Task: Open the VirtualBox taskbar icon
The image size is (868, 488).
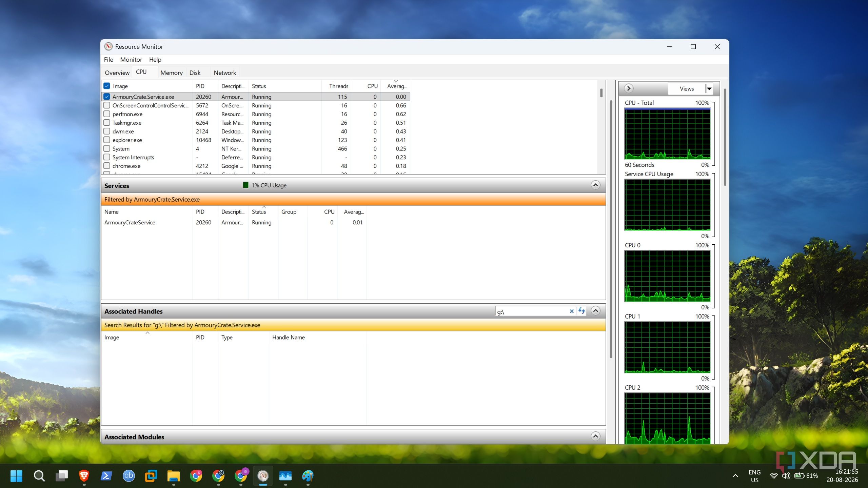Action: pyautogui.click(x=151, y=476)
